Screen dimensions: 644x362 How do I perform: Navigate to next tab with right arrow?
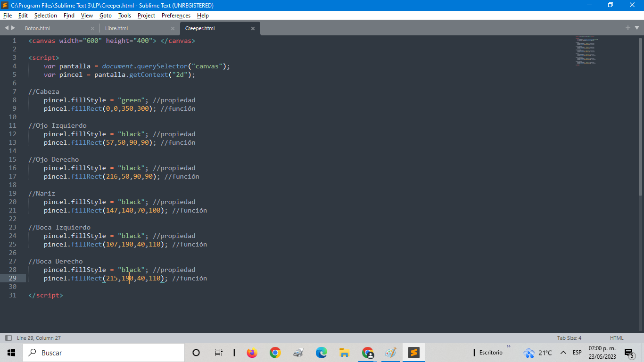(13, 28)
